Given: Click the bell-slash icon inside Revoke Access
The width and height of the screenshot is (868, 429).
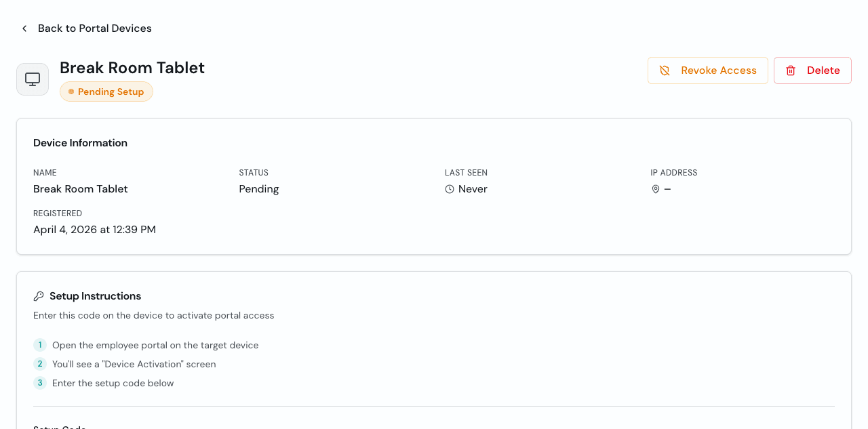Looking at the screenshot, I should point(665,70).
